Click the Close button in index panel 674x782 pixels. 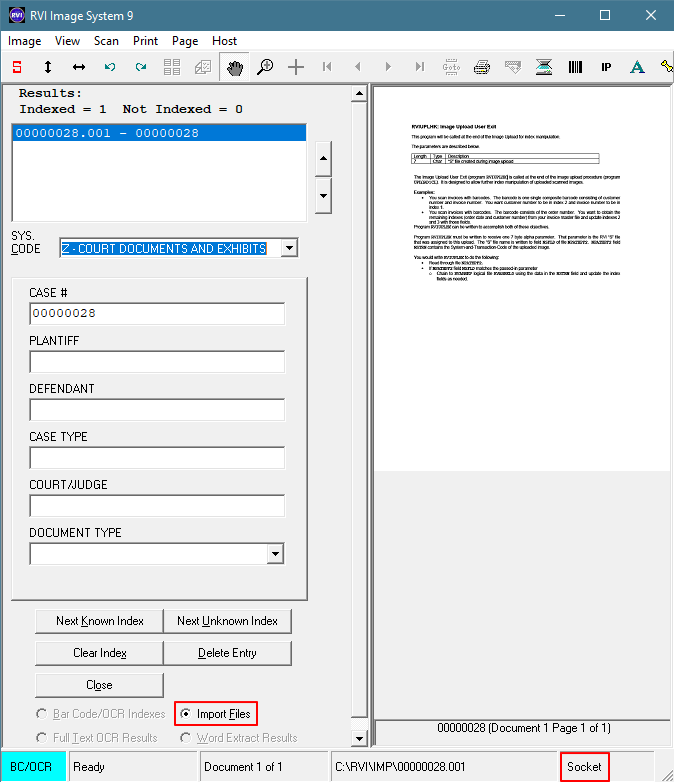click(99, 685)
